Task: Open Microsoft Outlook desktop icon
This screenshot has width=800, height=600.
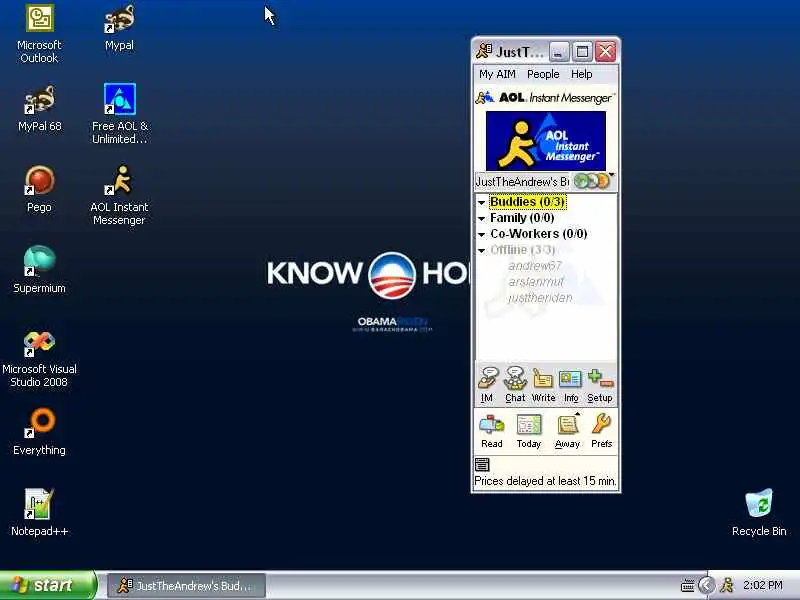Action: click(x=39, y=33)
